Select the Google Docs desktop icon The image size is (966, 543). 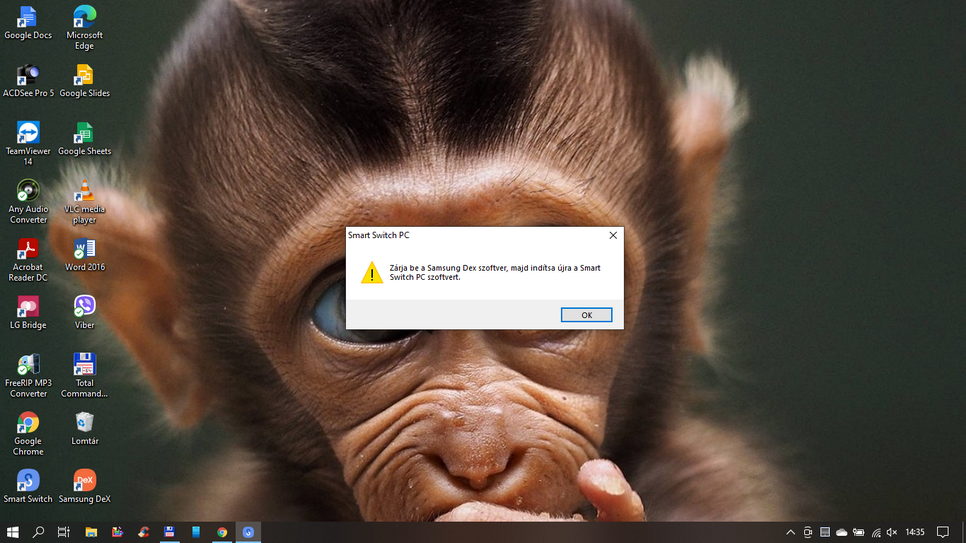28,23
